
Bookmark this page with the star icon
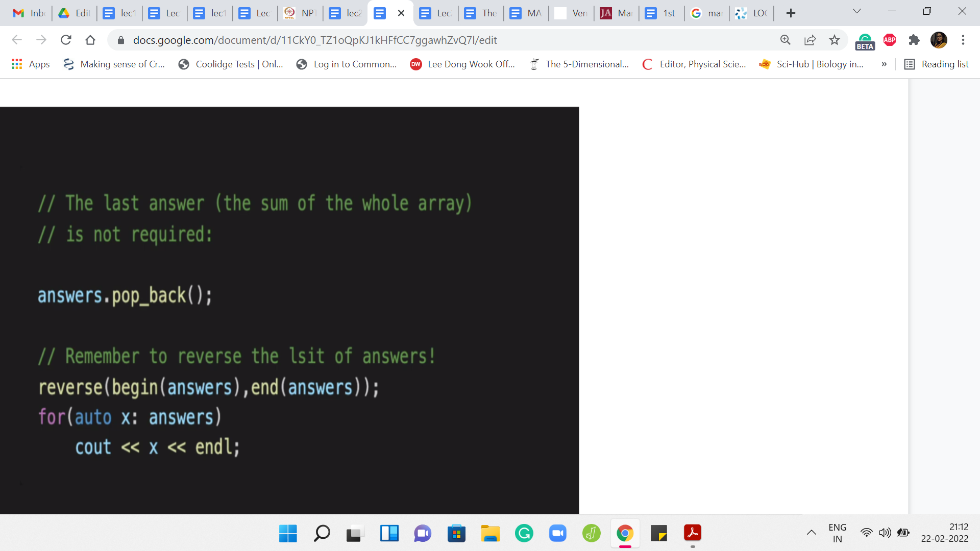pos(835,40)
